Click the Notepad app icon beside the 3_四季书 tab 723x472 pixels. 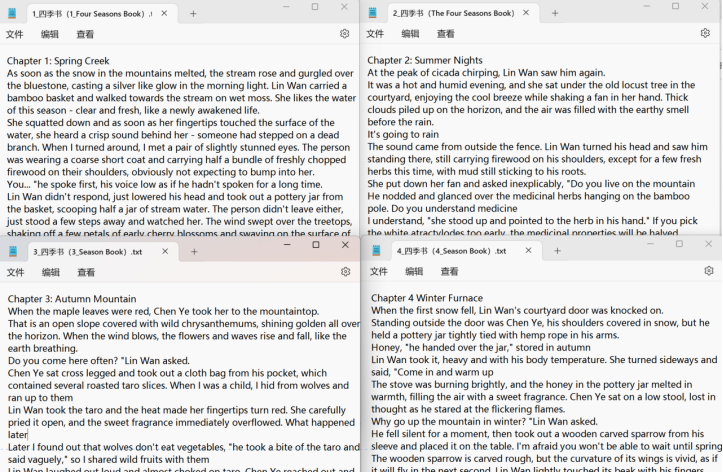click(13, 251)
